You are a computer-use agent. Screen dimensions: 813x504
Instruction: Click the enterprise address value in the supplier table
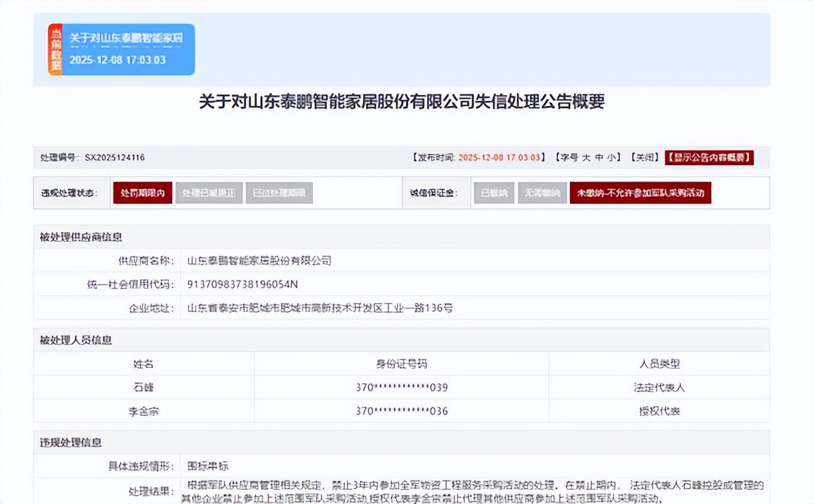pyautogui.click(x=320, y=308)
